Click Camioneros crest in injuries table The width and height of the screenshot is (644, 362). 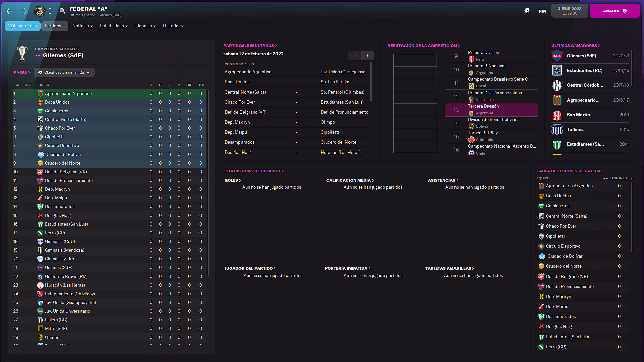point(541,206)
